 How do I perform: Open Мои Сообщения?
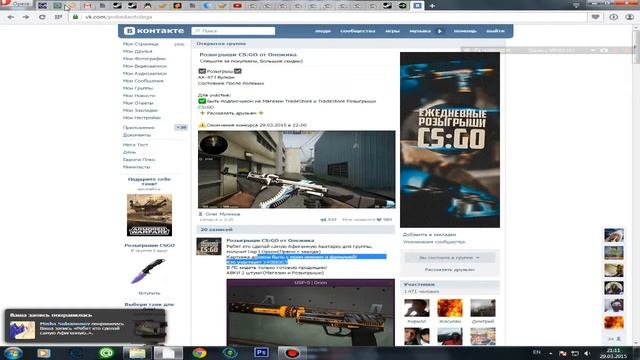click(x=143, y=81)
